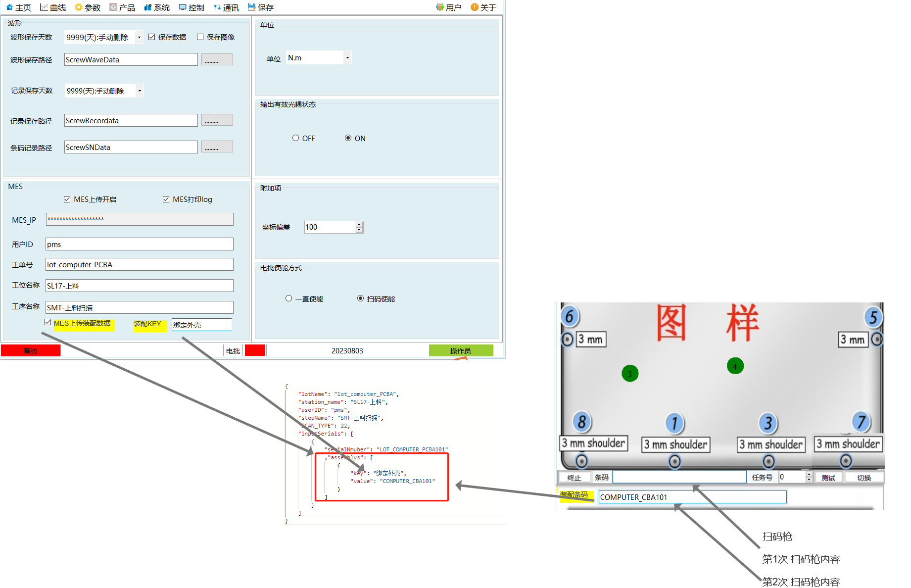Image resolution: width=911 pixels, height=588 pixels.
Task: Click the 产品 product toolbar icon
Action: (113, 7)
